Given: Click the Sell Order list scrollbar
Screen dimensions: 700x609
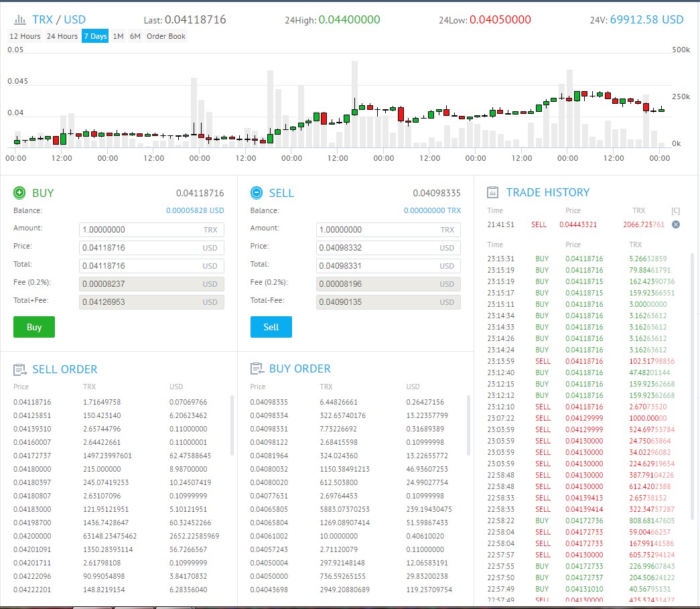Looking at the screenshot, I should 232,425.
